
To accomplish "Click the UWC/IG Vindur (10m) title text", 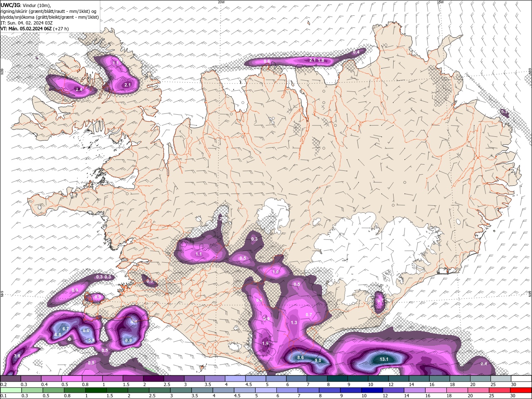I will (25, 5).
